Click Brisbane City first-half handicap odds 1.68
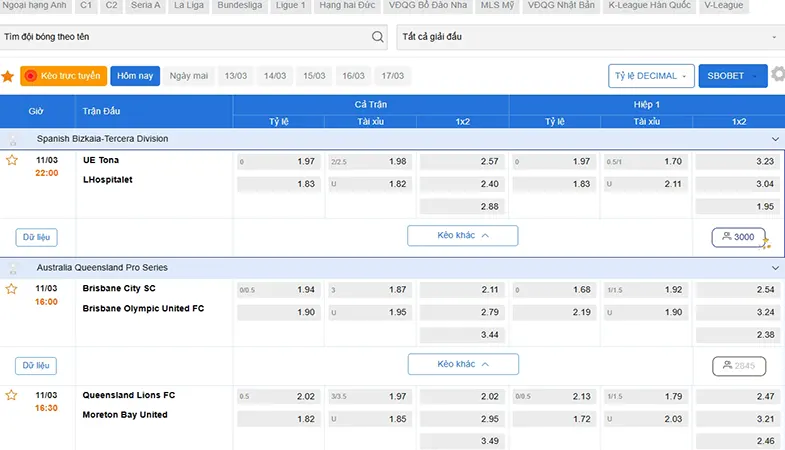The width and height of the screenshot is (785, 450). point(554,290)
